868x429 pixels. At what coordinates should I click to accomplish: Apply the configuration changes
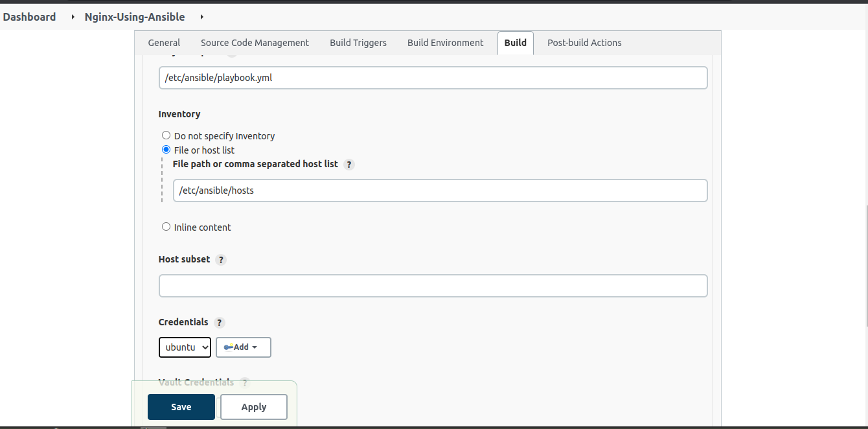254,407
